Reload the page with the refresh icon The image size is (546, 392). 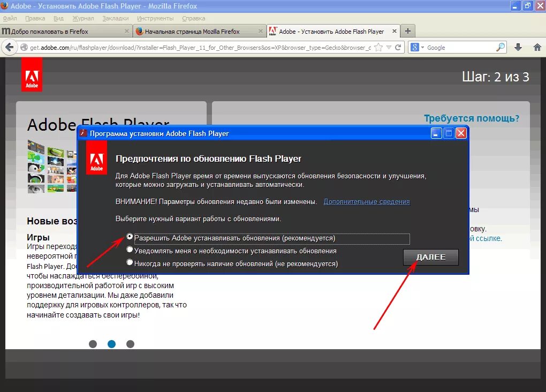point(398,47)
